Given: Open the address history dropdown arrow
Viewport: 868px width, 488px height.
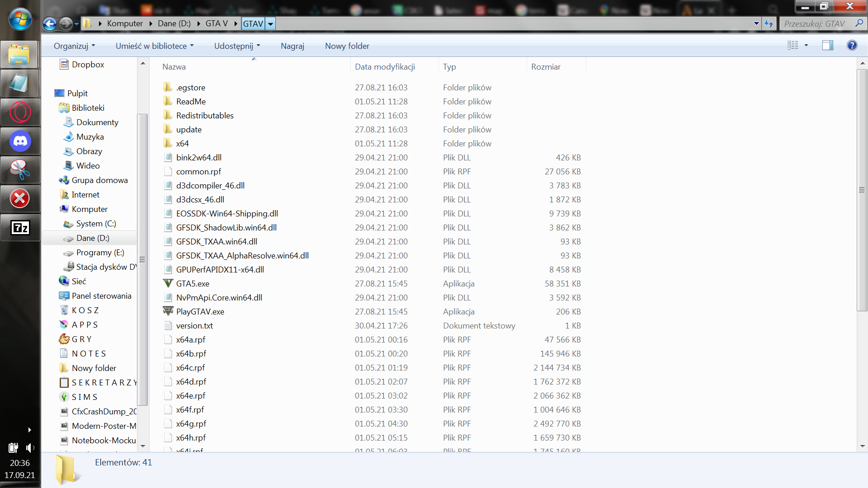Looking at the screenshot, I should tap(756, 23).
